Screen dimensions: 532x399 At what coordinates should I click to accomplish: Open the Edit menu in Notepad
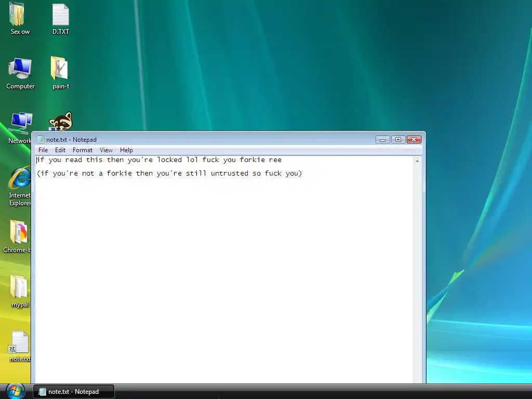pos(60,150)
